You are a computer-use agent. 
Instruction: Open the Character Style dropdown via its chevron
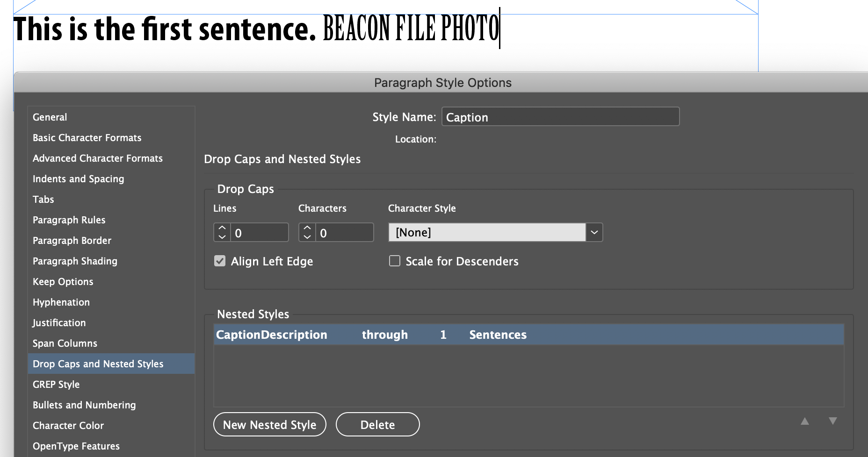[594, 232]
